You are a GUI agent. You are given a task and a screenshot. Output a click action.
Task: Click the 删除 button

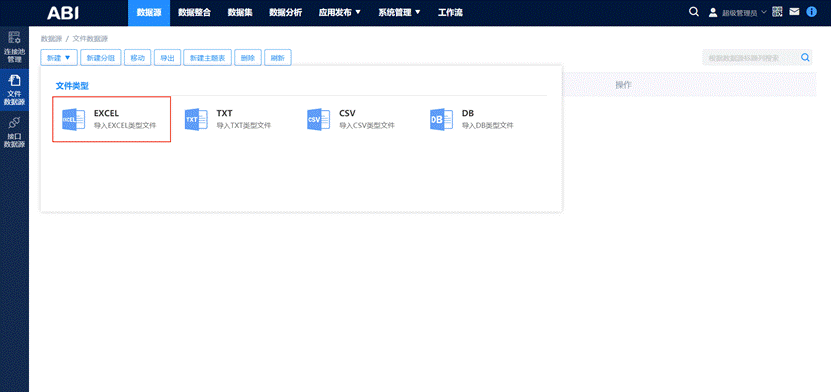(248, 58)
